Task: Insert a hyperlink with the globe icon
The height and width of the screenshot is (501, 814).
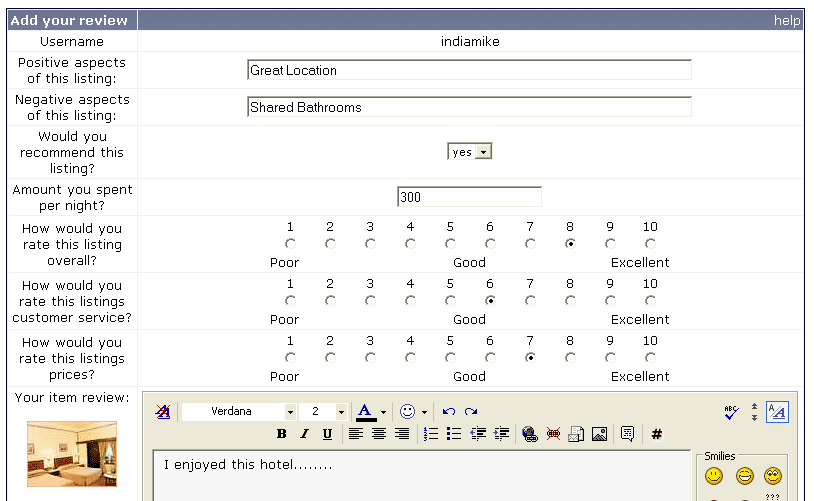Action: coord(529,434)
